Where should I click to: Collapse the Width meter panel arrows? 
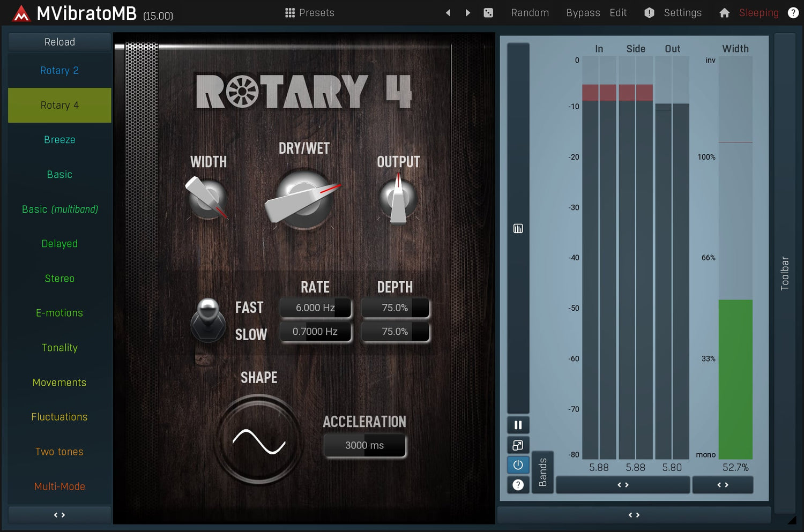(x=723, y=485)
